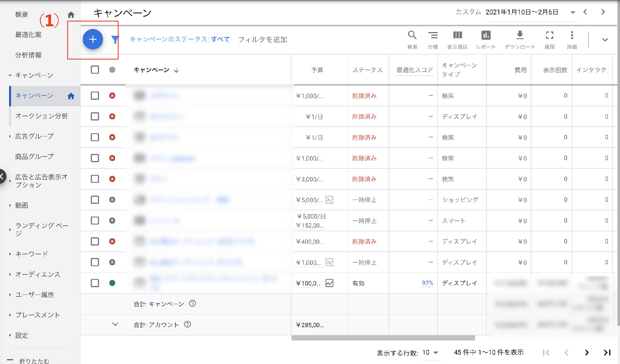
Task: Tick the select-all checkbox in table header
Action: coord(95,70)
